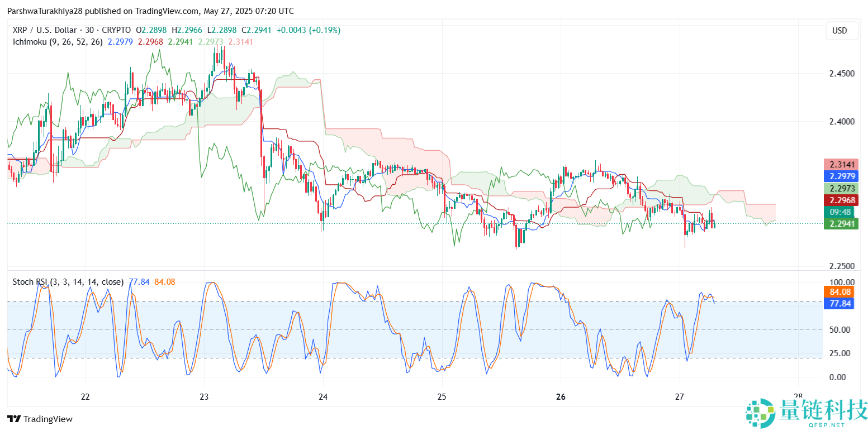The width and height of the screenshot is (868, 431).
Task: Toggle the green last-price label 2.2941
Action: (841, 223)
